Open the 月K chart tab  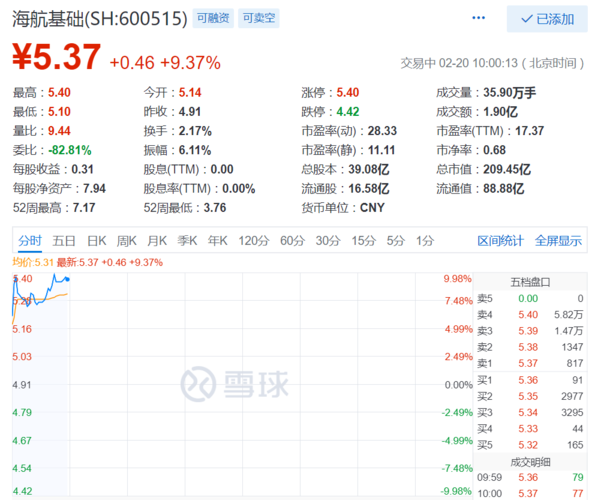(x=157, y=241)
